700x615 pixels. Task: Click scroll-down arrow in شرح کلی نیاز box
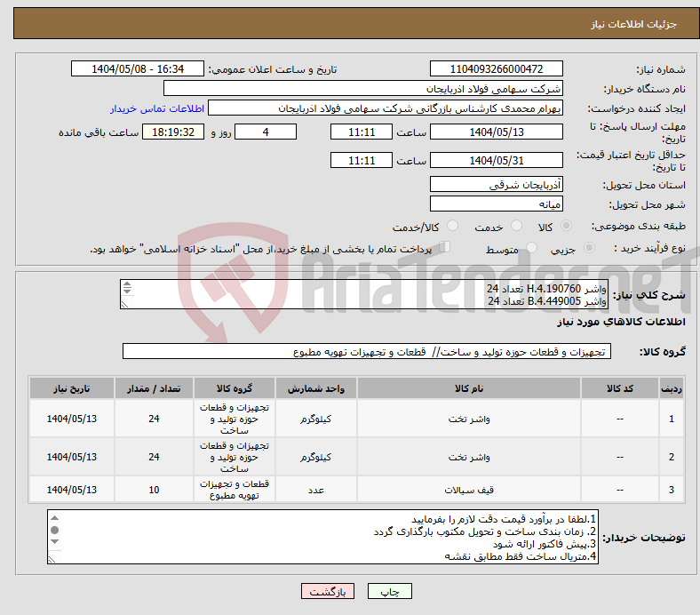point(127,292)
